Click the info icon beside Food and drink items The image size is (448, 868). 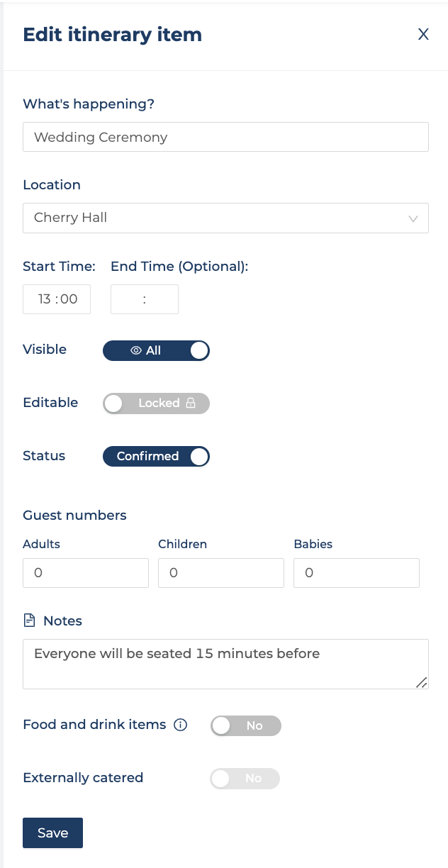coord(181,725)
